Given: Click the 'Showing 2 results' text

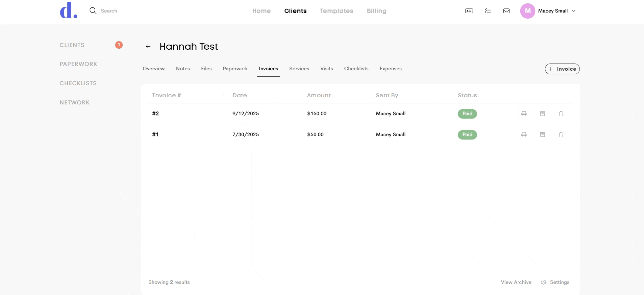Looking at the screenshot, I should (x=169, y=282).
